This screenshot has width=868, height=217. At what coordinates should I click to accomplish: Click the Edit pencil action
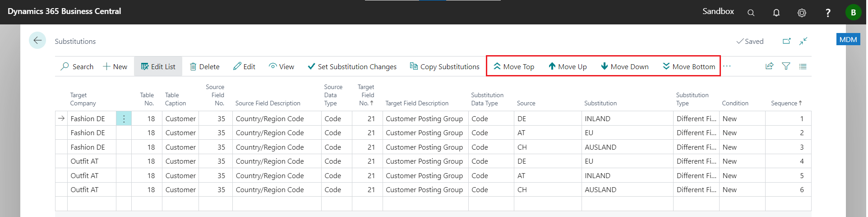click(244, 66)
